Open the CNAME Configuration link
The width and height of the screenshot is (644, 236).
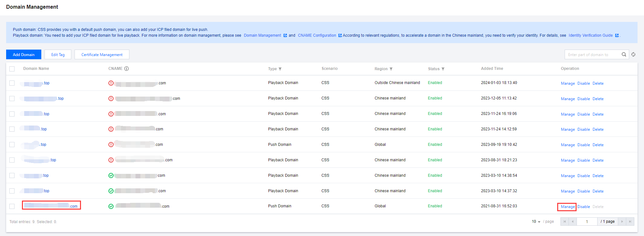(x=317, y=35)
